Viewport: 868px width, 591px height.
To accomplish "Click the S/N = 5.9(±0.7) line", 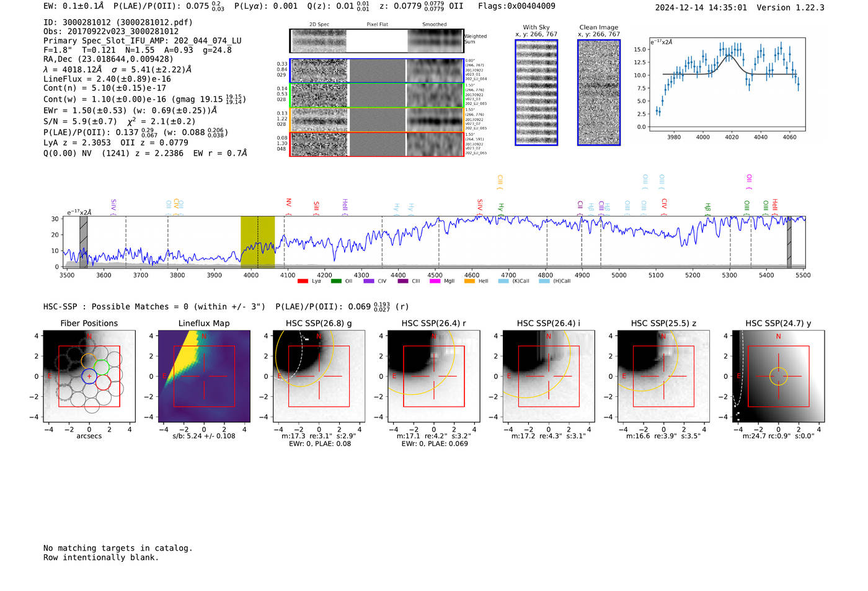I will (119, 122).
